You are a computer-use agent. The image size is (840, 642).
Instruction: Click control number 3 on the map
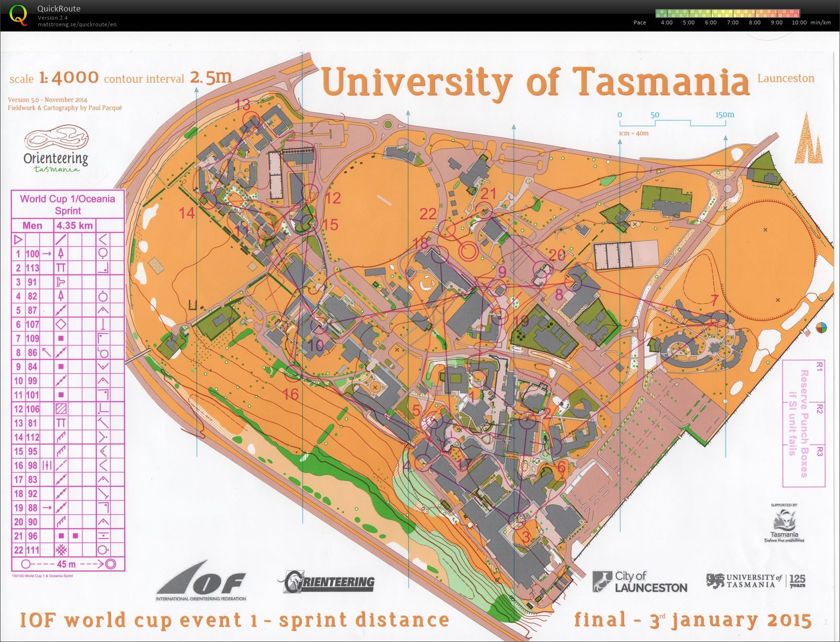[526, 537]
